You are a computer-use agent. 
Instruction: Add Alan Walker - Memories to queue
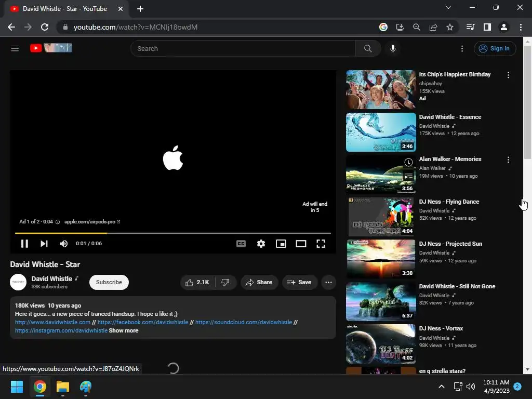(408, 177)
